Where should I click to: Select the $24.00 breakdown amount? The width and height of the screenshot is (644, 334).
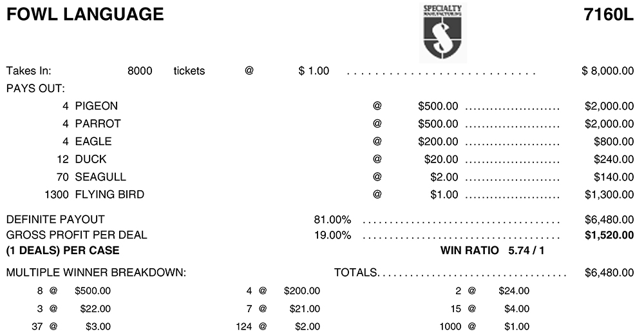(514, 291)
